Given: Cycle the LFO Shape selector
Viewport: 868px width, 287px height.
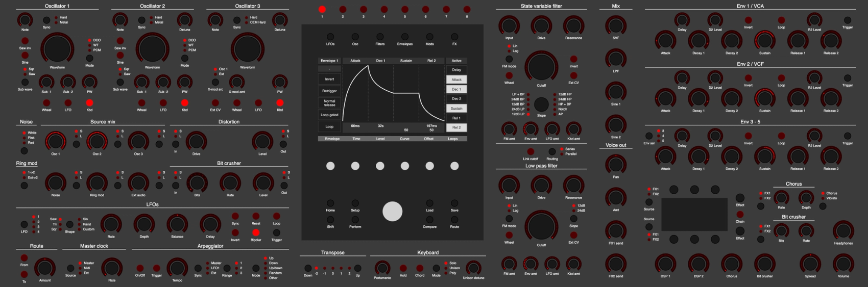Looking at the screenshot, I should click(69, 224).
